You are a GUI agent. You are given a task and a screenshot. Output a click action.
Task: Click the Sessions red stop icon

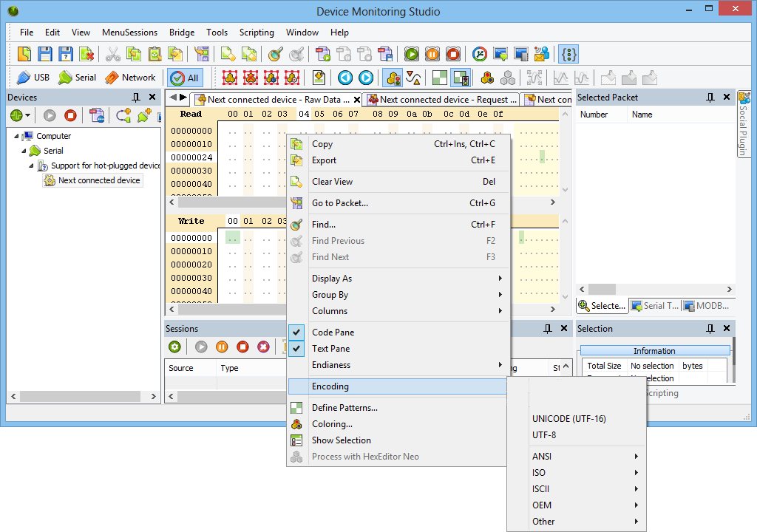click(x=242, y=347)
